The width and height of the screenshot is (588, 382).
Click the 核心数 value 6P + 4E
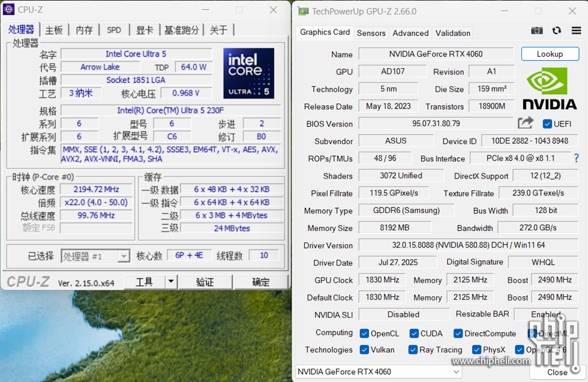click(189, 255)
